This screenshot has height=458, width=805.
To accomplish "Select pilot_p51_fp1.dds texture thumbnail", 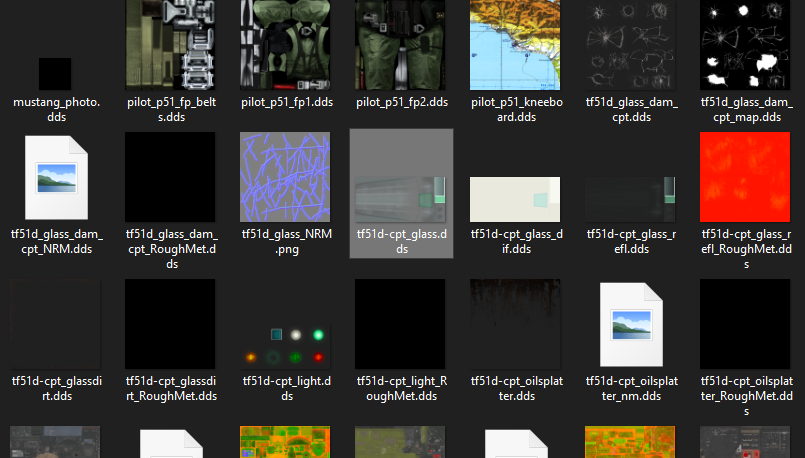I will pos(285,45).
